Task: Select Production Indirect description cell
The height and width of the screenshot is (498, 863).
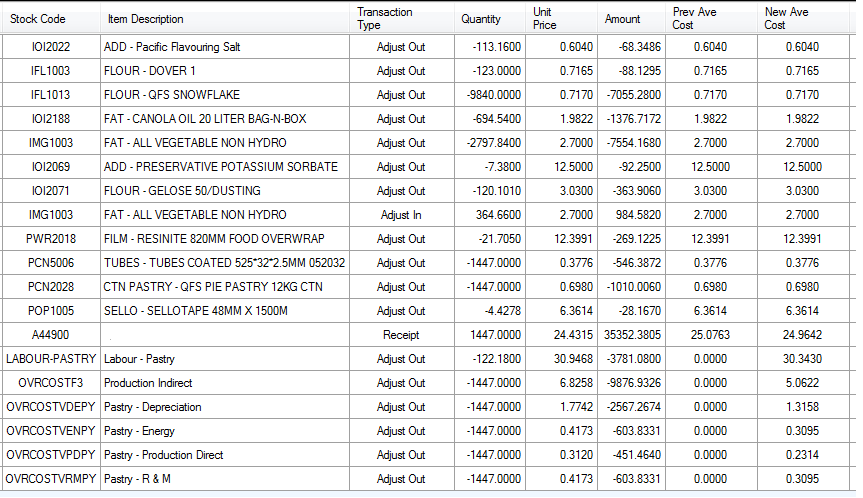Action: (225, 383)
